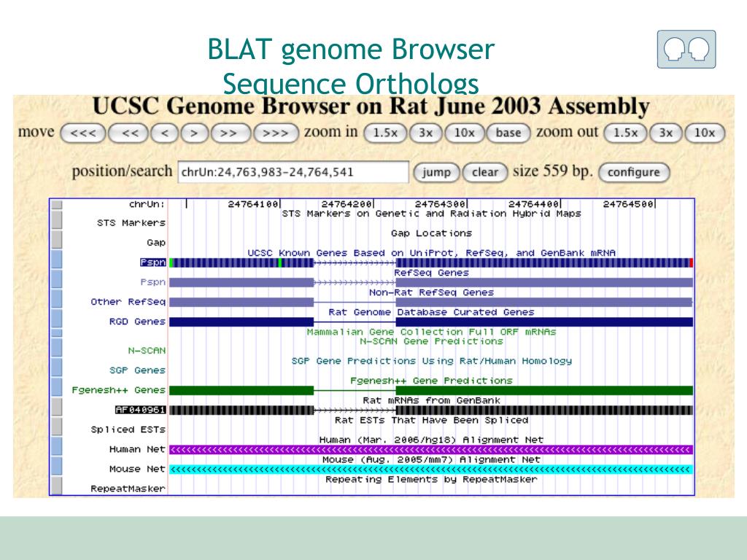Click the blue handle beside Other RefSeq
Screen dimensions: 747x560
[57, 298]
